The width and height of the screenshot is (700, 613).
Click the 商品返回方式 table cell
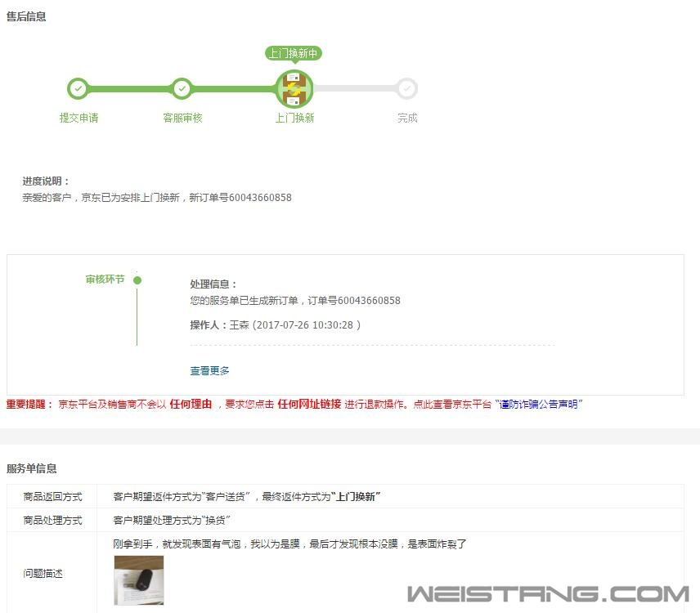(52, 497)
